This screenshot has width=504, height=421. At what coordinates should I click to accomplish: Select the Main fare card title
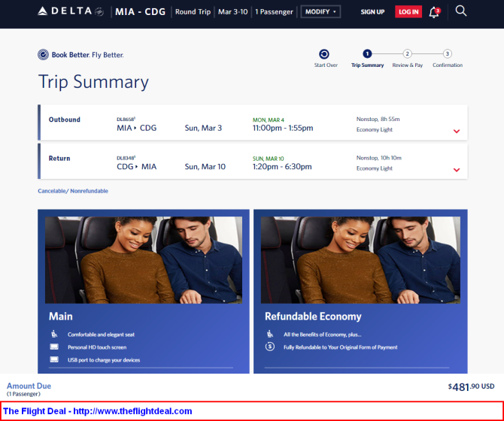[61, 317]
